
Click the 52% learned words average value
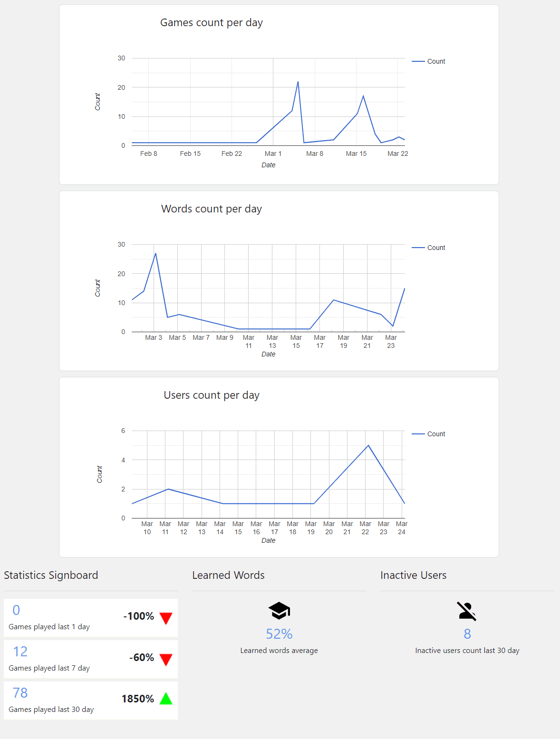[279, 634]
